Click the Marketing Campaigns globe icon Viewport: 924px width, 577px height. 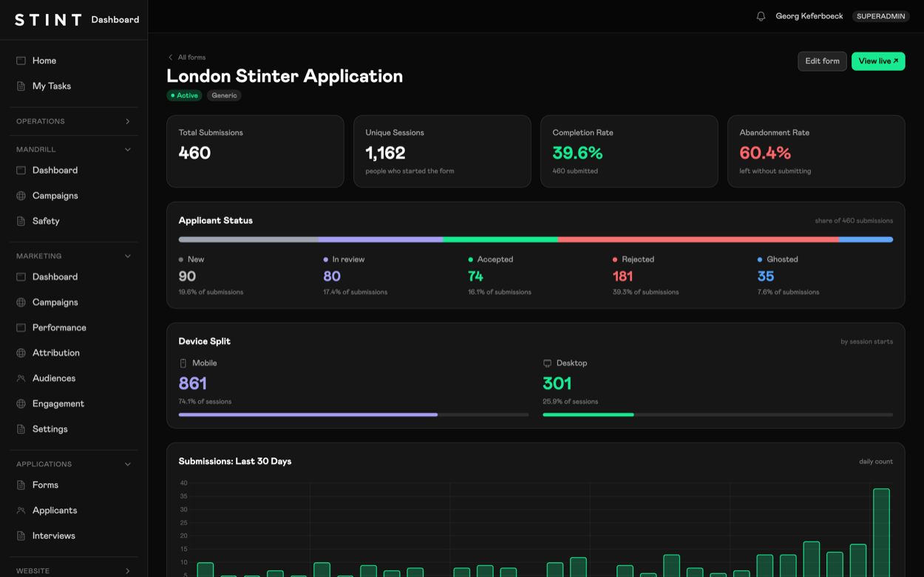tap(21, 302)
